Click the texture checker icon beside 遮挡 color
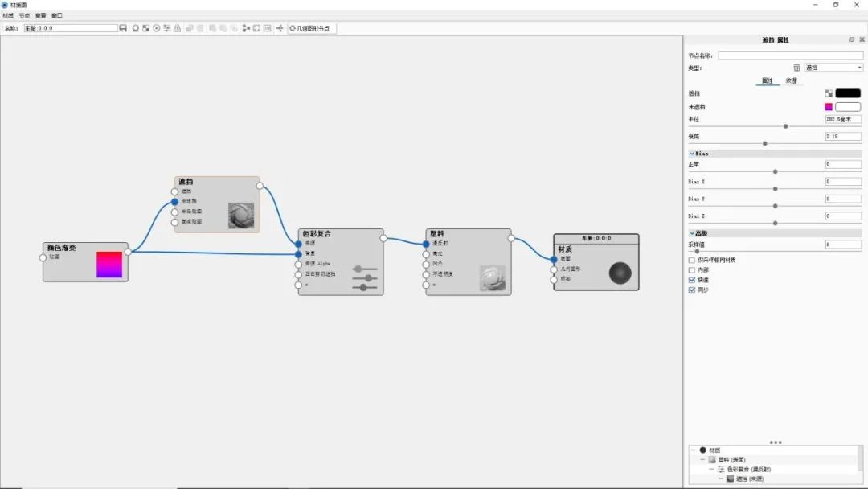Screen dimensions: 868x489 point(829,93)
